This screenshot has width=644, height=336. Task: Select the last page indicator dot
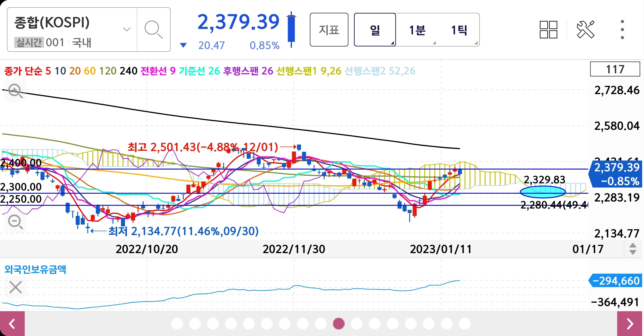(x=465, y=323)
